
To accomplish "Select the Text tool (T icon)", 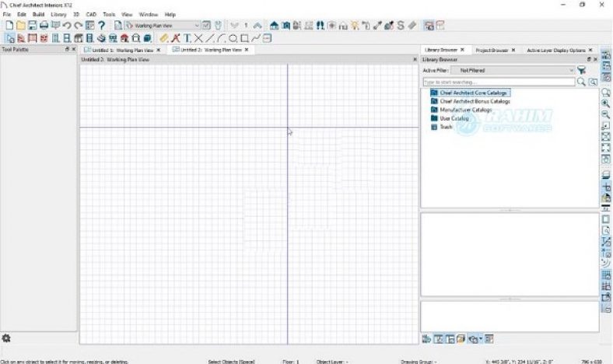I will pyautogui.click(x=187, y=38).
